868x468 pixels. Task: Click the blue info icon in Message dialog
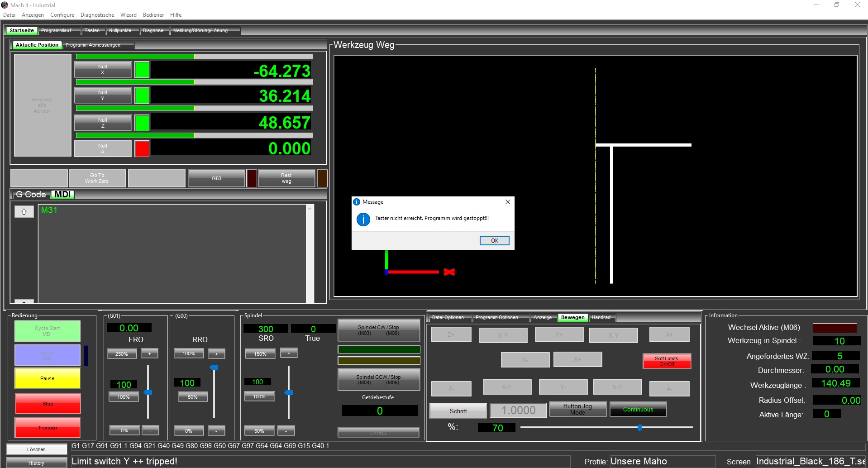point(363,220)
